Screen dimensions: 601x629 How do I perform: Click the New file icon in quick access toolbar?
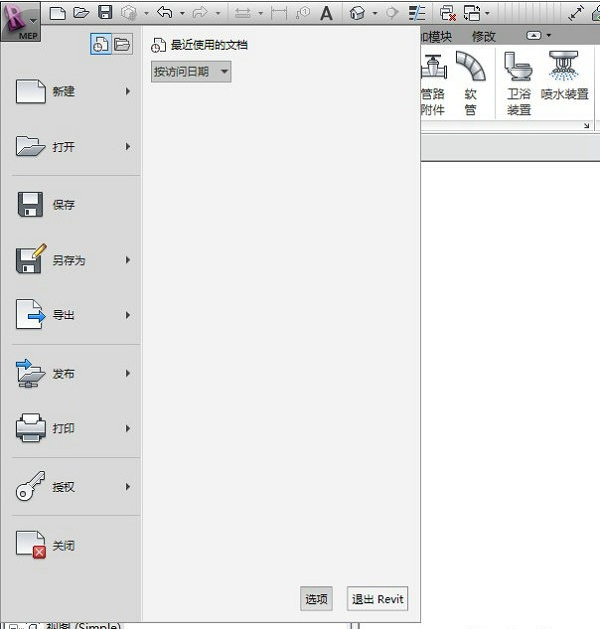point(58,13)
